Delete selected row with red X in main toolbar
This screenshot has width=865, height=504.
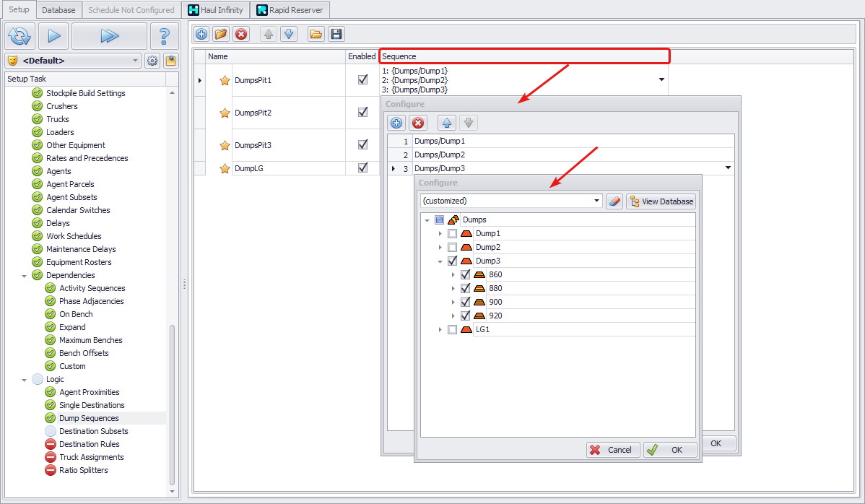pyautogui.click(x=241, y=34)
